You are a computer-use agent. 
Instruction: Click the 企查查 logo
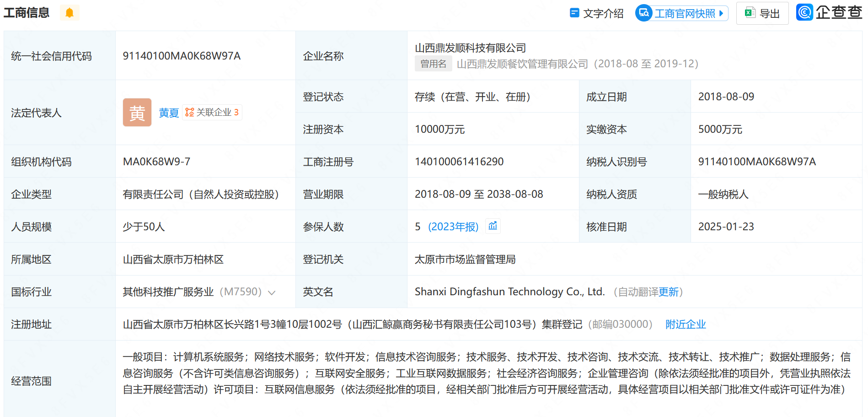[x=829, y=12]
